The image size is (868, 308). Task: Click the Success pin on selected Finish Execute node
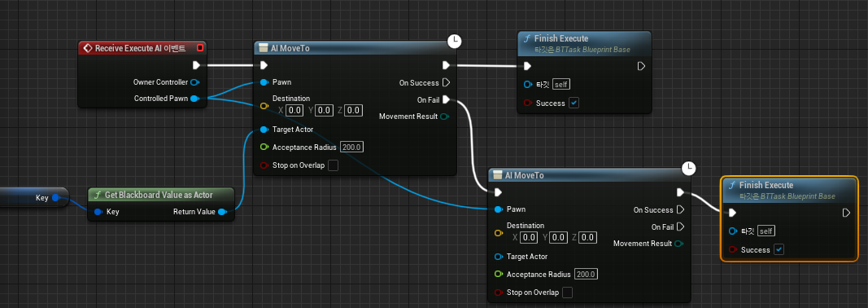coord(733,249)
